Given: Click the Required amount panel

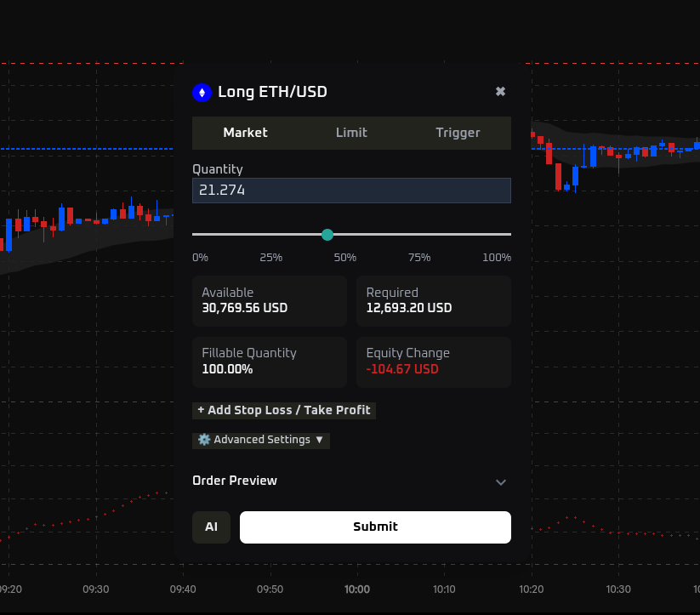Looking at the screenshot, I should [x=434, y=300].
